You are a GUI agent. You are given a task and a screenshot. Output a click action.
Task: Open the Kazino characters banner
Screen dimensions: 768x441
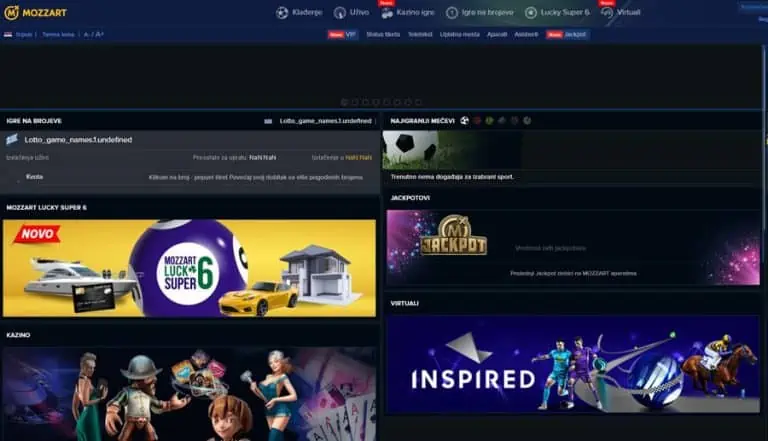pyautogui.click(x=189, y=394)
